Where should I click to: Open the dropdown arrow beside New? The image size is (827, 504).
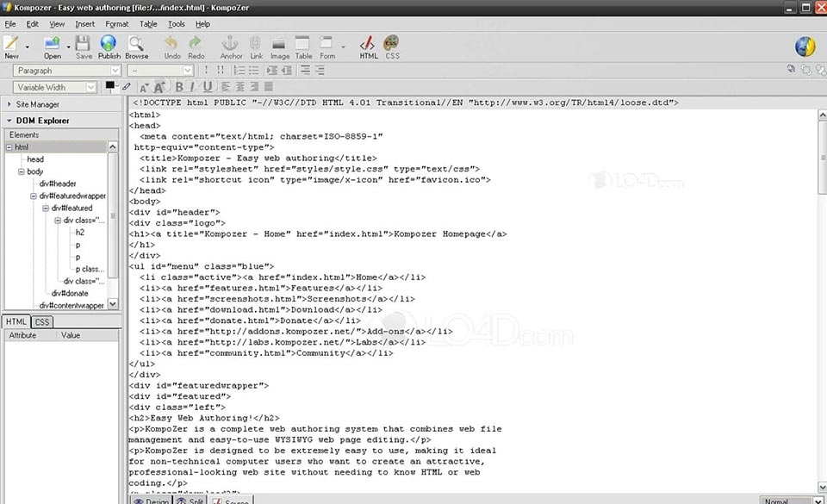click(x=28, y=47)
